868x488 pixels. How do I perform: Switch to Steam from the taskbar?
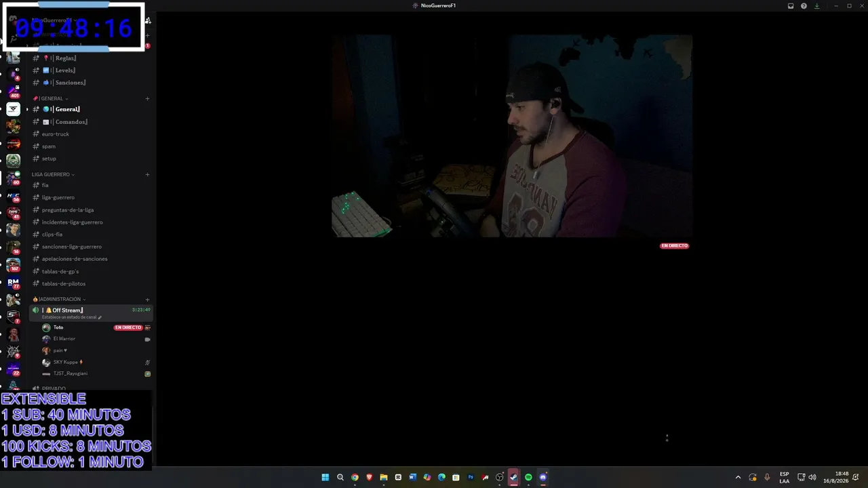[x=514, y=477]
